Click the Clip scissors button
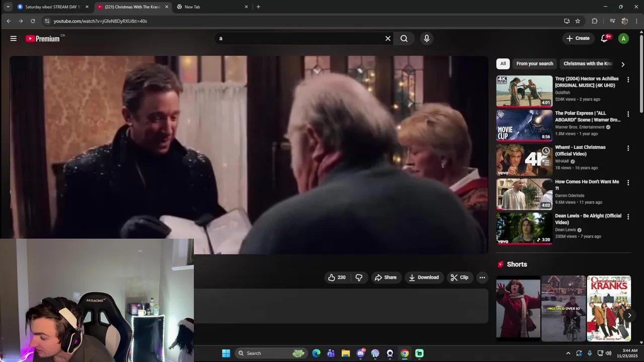644x362 pixels. coord(459,278)
